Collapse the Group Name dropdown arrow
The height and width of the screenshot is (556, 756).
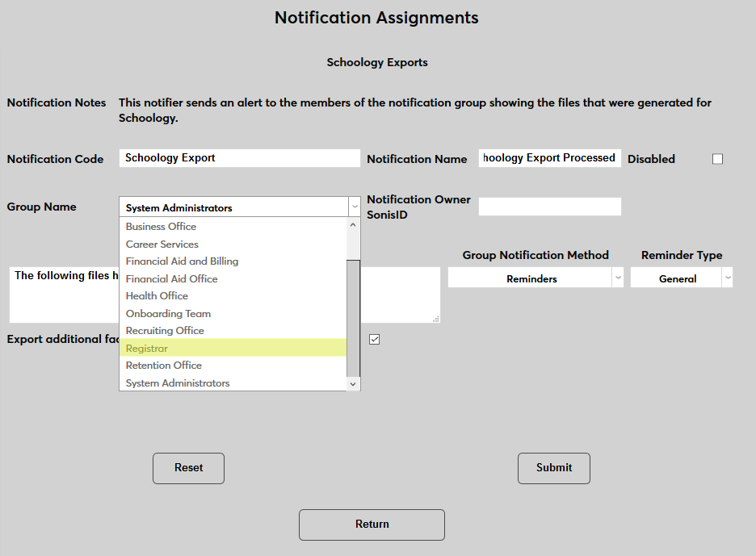353,207
